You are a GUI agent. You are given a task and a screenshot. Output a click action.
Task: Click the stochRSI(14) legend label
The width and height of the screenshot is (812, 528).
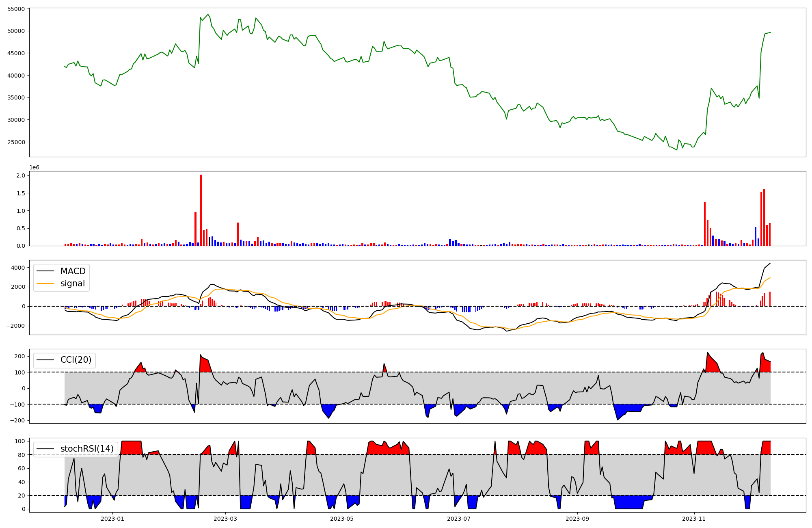click(x=87, y=449)
